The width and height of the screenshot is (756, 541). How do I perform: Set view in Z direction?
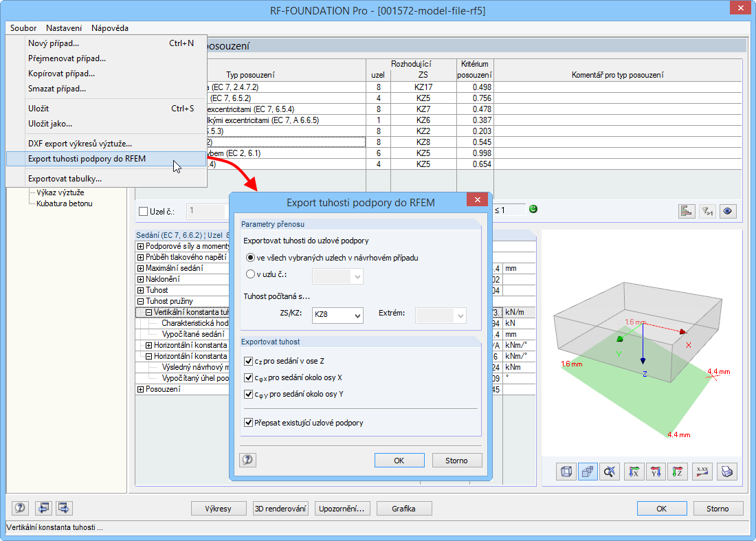pyautogui.click(x=678, y=472)
